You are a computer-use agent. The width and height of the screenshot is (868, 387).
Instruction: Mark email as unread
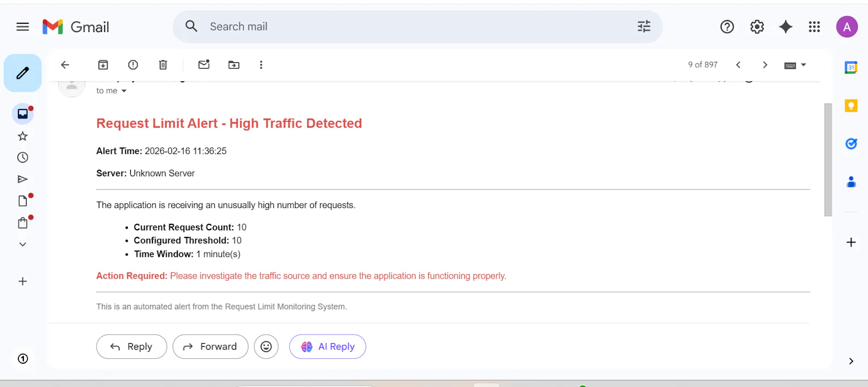coord(204,64)
